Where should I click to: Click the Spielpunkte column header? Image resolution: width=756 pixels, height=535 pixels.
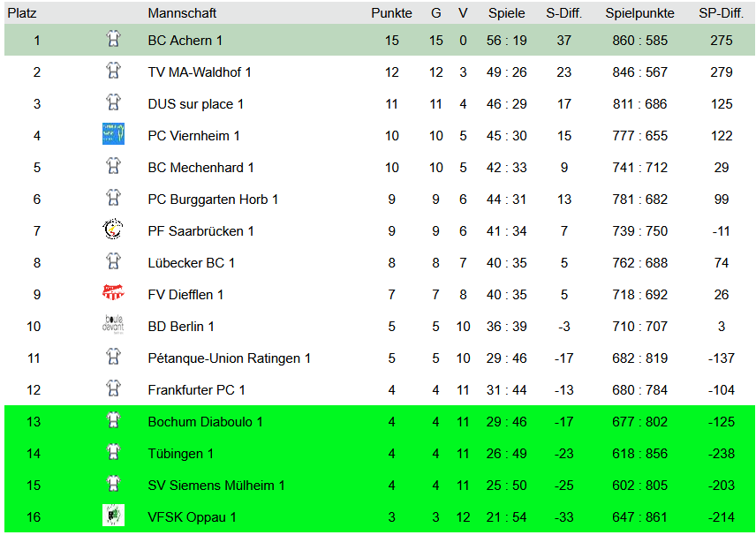[639, 13]
